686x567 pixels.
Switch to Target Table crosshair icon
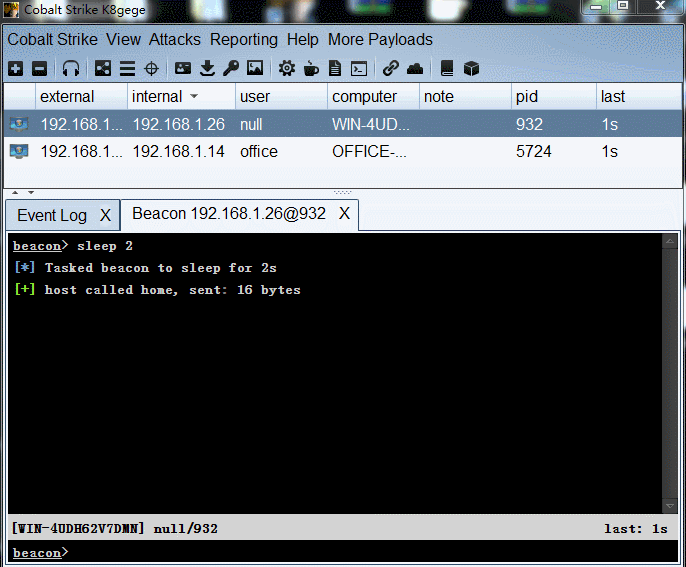click(x=151, y=69)
